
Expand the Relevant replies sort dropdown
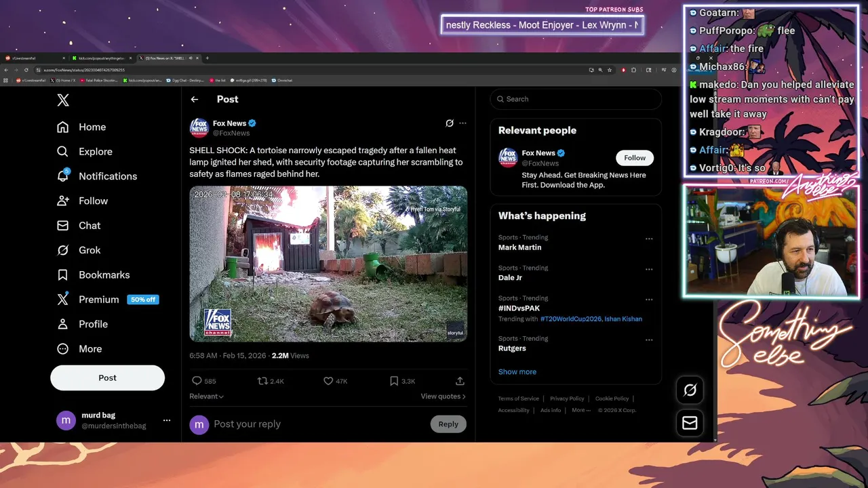[207, 396]
